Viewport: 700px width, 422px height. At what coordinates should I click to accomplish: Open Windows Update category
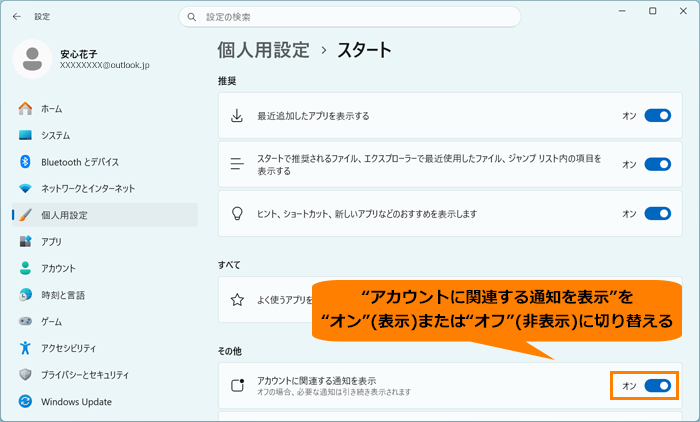(x=105, y=401)
